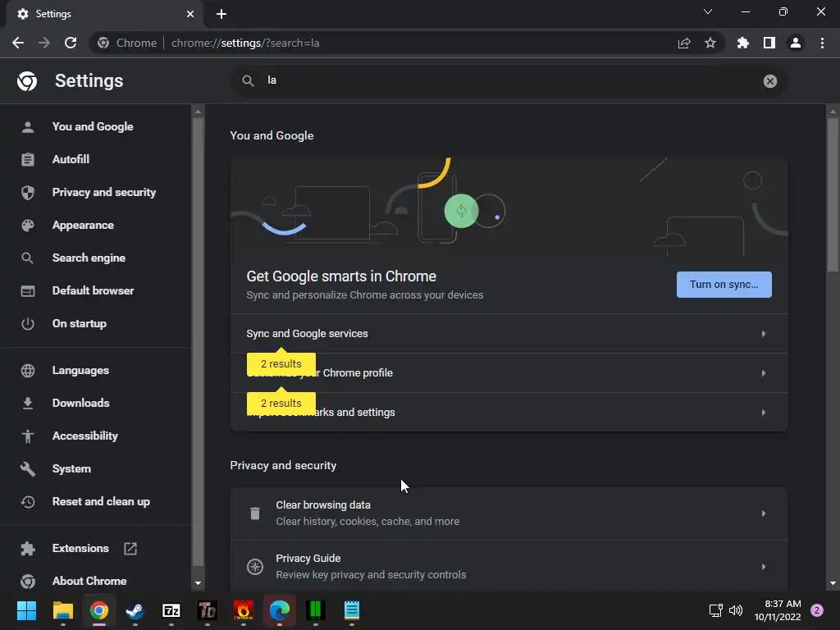Viewport: 840px width, 630px height.
Task: Open Appearance settings
Action: [83, 225]
